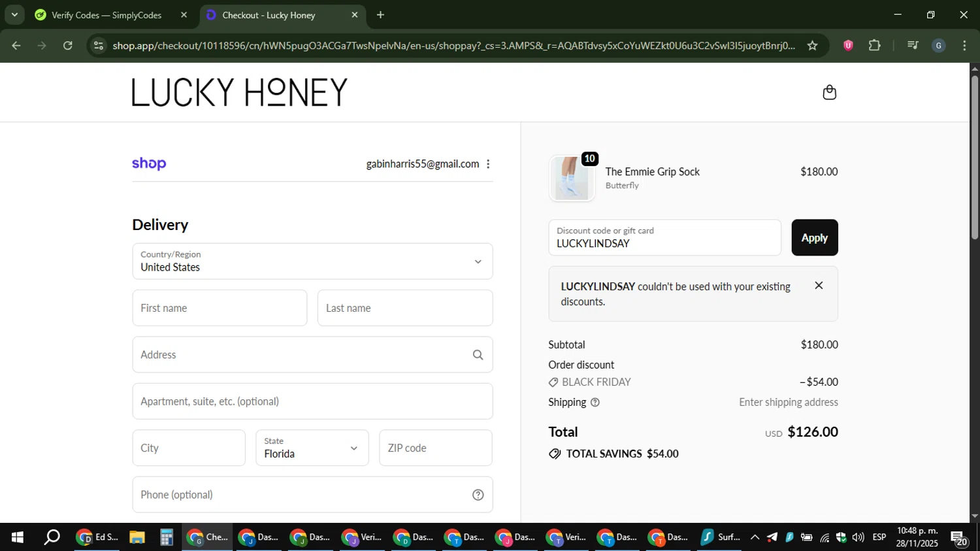Open File Explorer from the taskbar
This screenshot has width=980, height=551.
coord(137,537)
